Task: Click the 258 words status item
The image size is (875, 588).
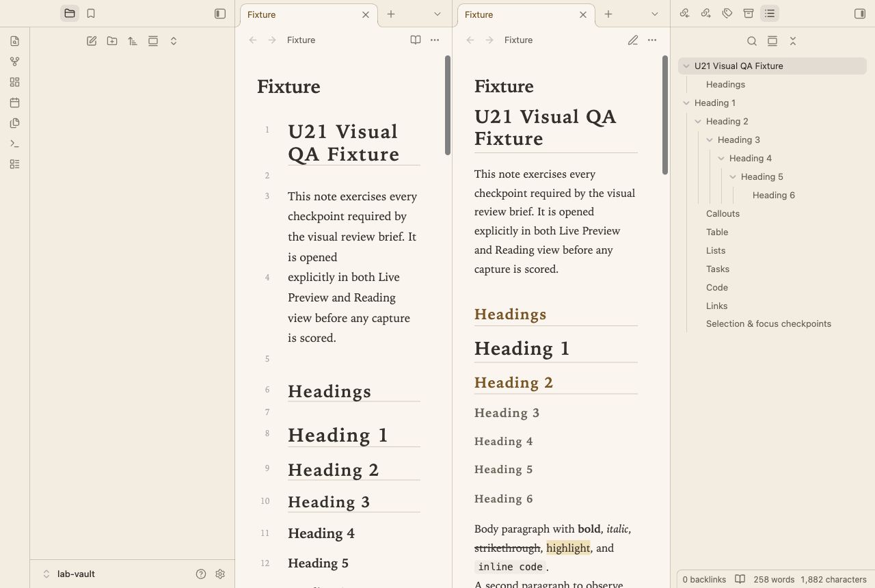Action: [x=774, y=579]
